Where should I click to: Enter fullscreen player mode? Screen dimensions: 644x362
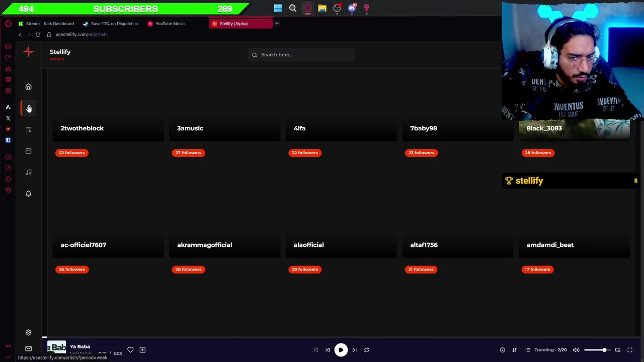pyautogui.click(x=630, y=350)
